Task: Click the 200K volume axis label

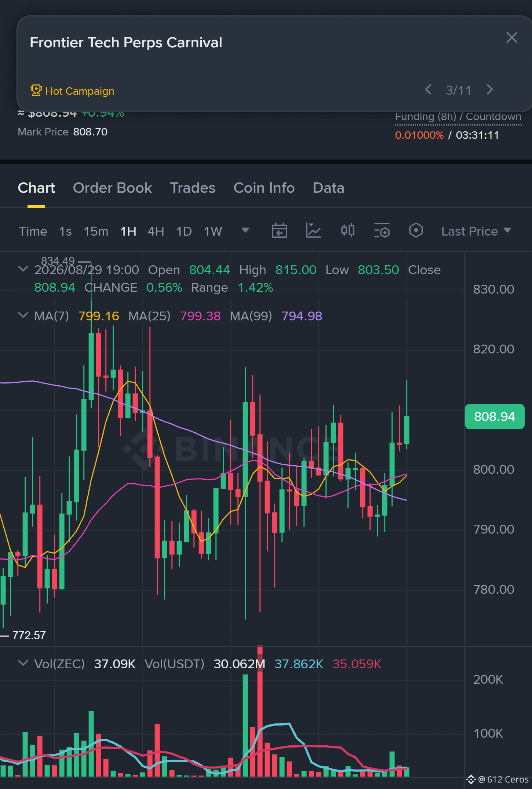Action: point(488,679)
